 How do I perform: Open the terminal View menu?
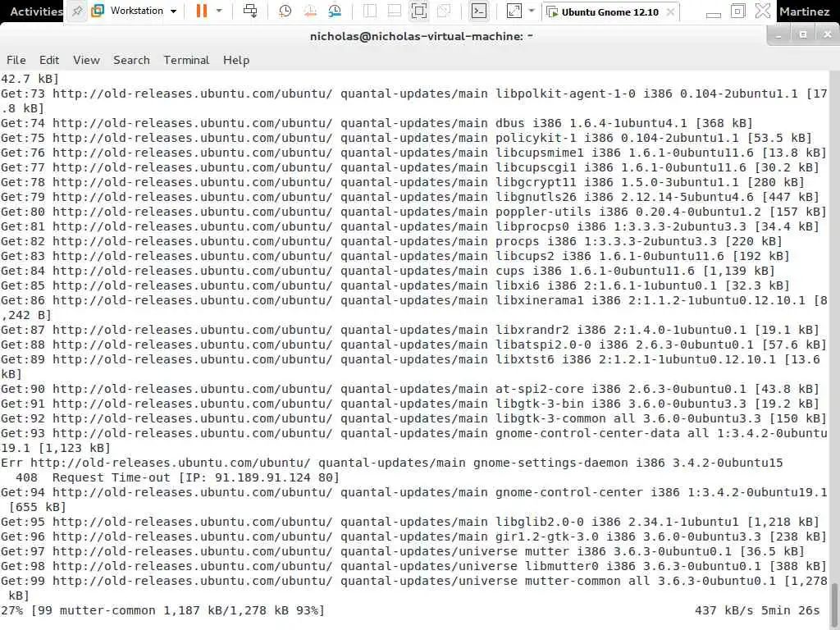point(86,60)
